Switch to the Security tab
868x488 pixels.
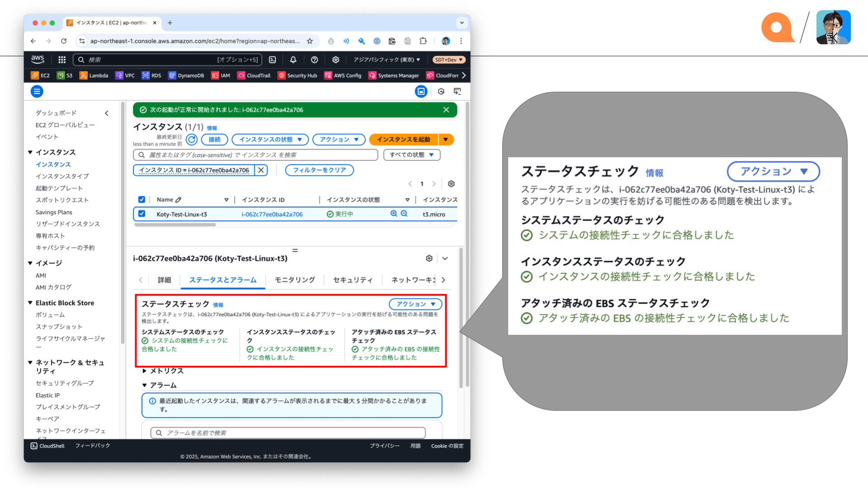pos(353,280)
